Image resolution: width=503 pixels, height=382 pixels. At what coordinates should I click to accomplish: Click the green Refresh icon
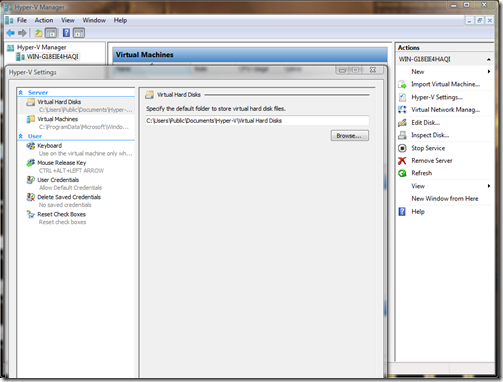(402, 173)
